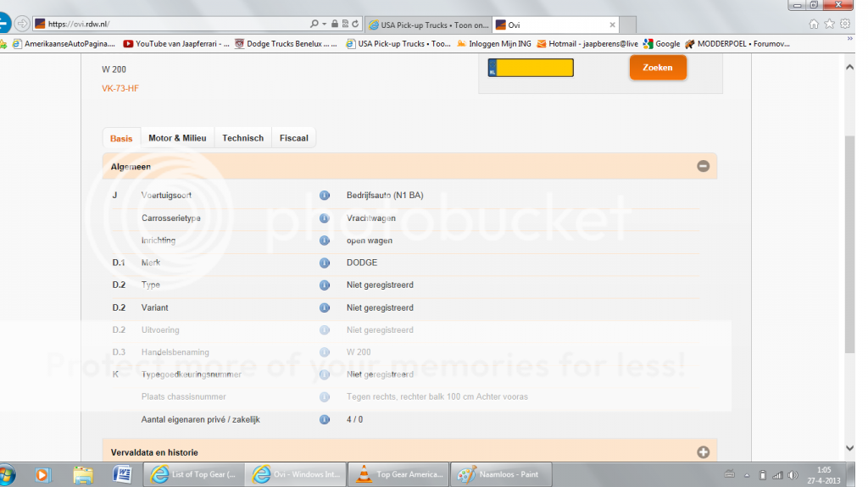868x487 pixels.
Task: Switch to List of Top Gear taskbar window
Action: [194, 474]
